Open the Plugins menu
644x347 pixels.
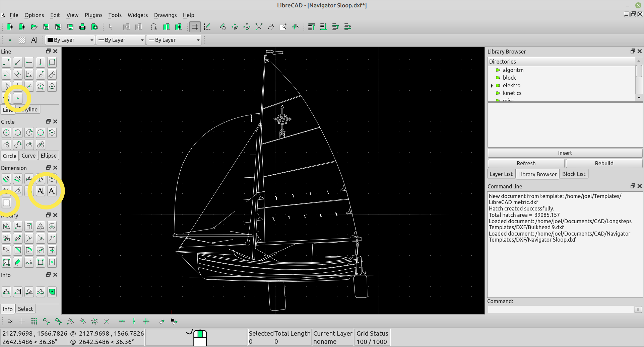[93, 15]
